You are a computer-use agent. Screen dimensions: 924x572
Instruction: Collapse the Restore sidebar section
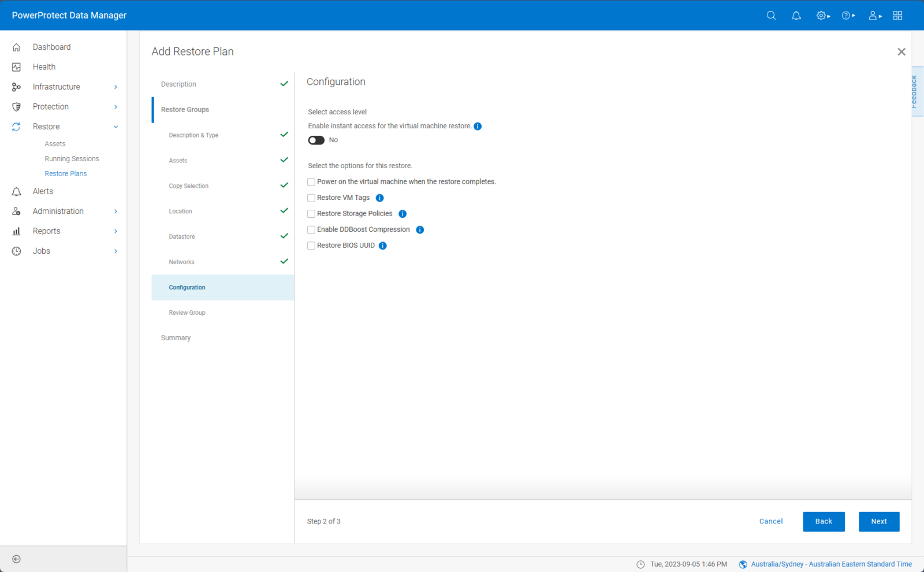tap(116, 126)
